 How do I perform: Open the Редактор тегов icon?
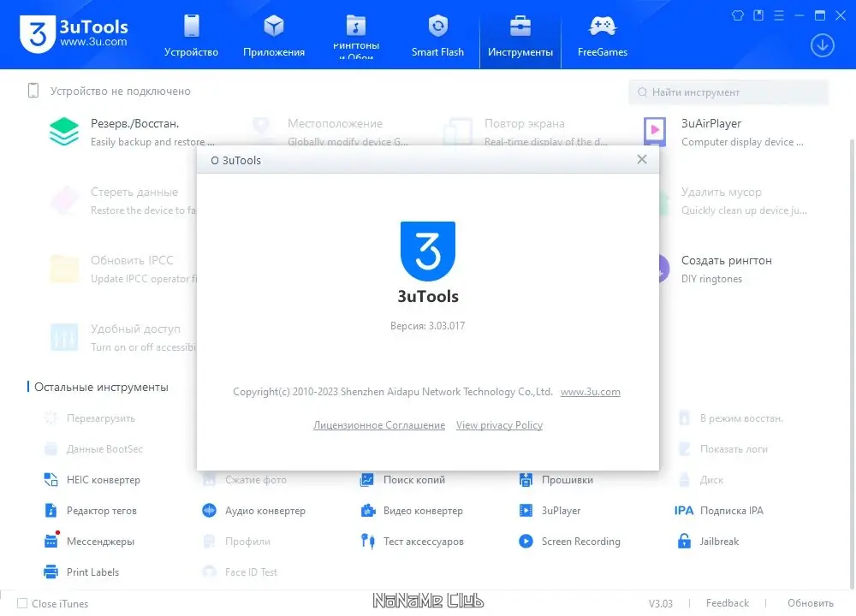[x=51, y=510]
